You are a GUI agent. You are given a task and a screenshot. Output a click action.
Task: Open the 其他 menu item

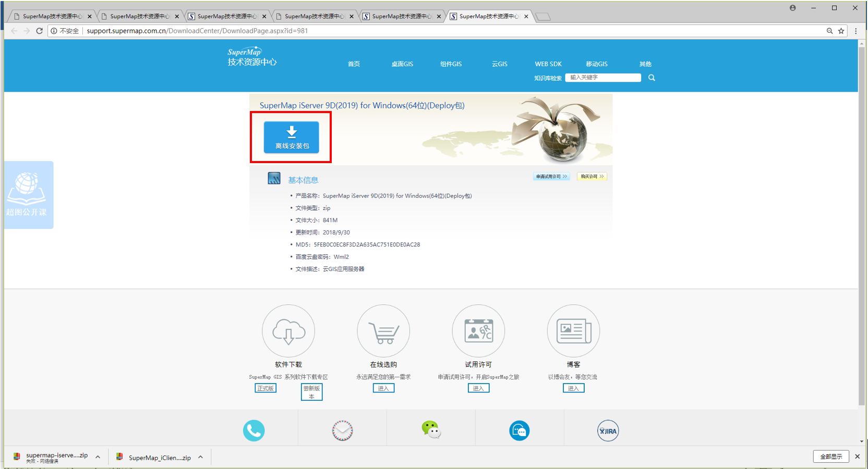645,64
